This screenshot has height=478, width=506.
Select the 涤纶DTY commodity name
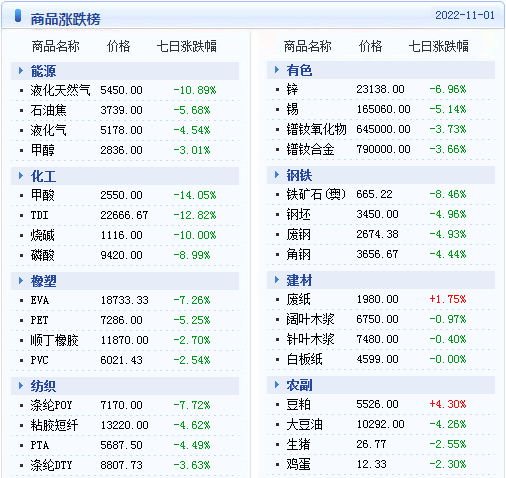[51, 465]
